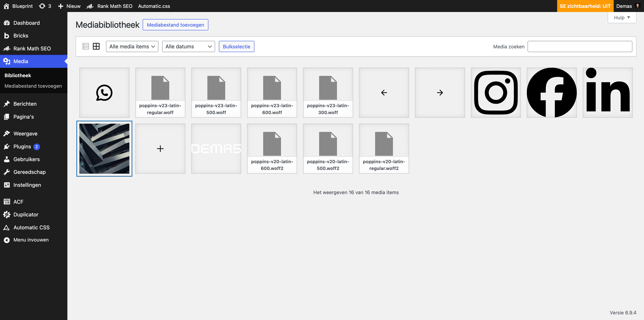Expand the Hulp panel

click(622, 17)
